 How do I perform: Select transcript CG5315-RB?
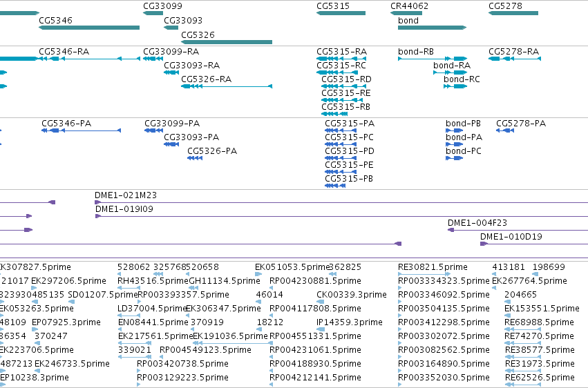click(x=334, y=114)
